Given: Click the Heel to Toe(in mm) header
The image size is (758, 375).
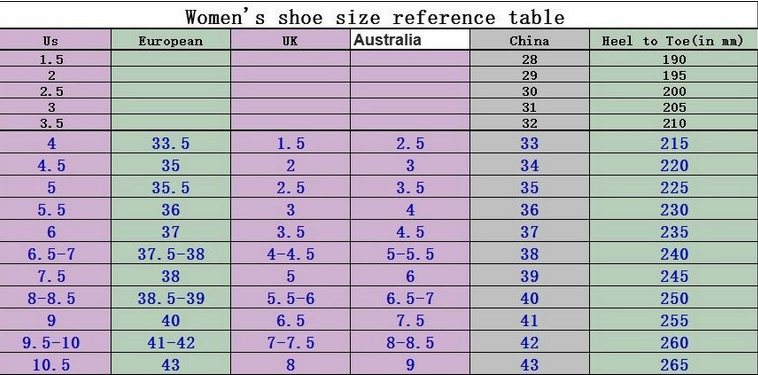Looking at the screenshot, I should point(672,41).
